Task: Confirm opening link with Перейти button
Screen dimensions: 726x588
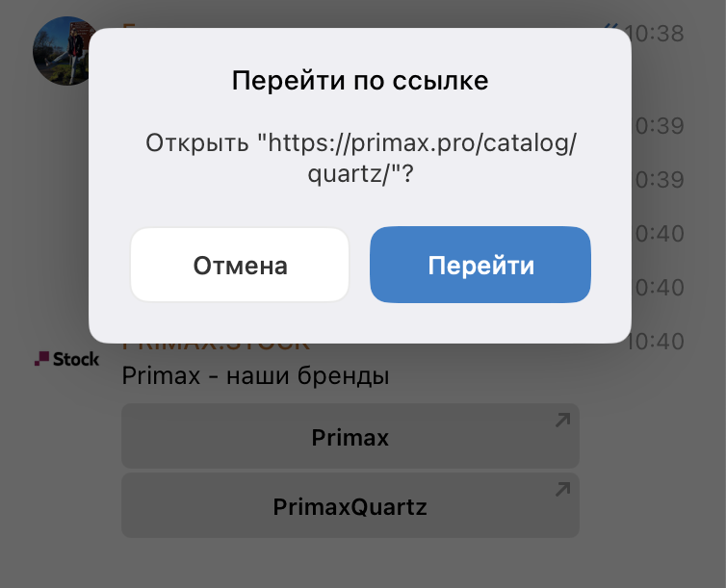Action: click(480, 265)
